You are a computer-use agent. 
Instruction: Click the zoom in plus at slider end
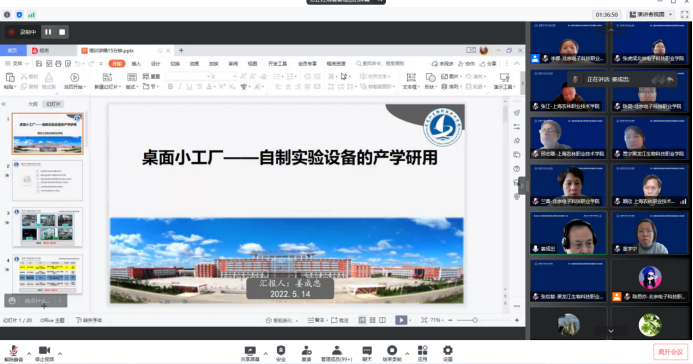517,320
